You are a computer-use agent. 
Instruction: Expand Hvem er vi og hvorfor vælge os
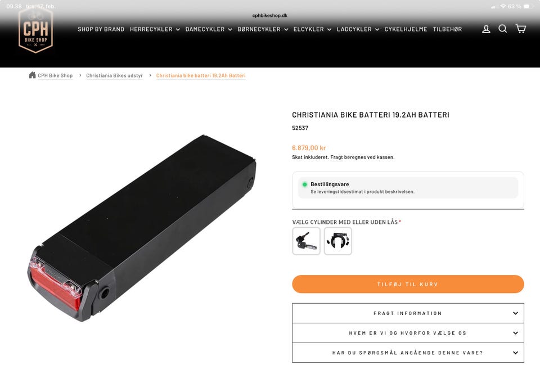tap(408, 333)
